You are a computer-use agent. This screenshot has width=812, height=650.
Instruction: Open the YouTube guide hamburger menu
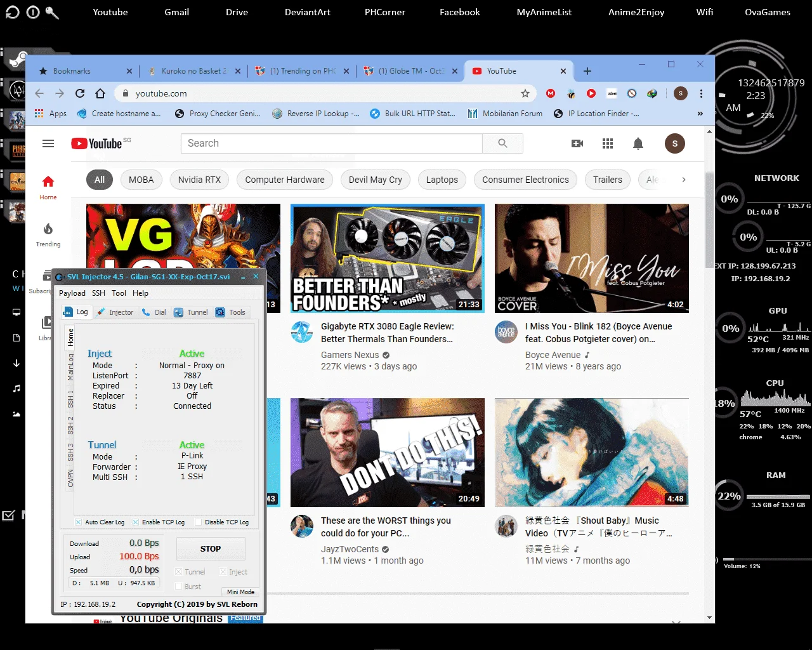click(x=48, y=143)
